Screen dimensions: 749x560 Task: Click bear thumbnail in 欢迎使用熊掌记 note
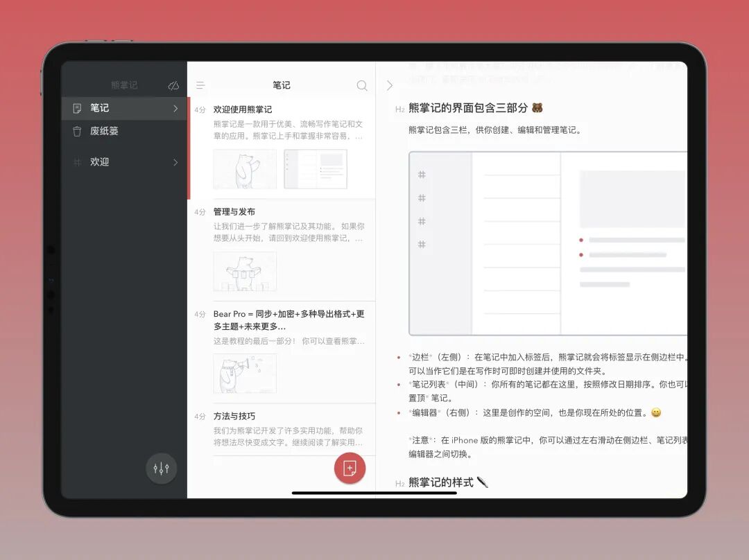[x=245, y=169]
